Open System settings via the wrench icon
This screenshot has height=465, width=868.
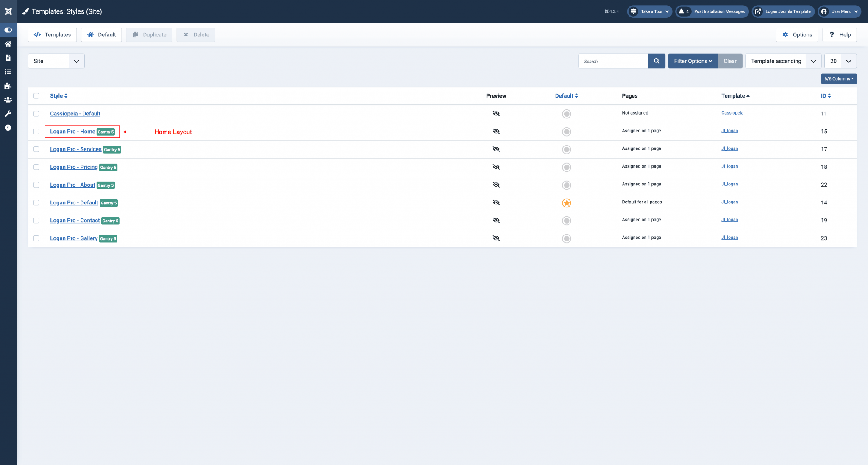[8, 113]
